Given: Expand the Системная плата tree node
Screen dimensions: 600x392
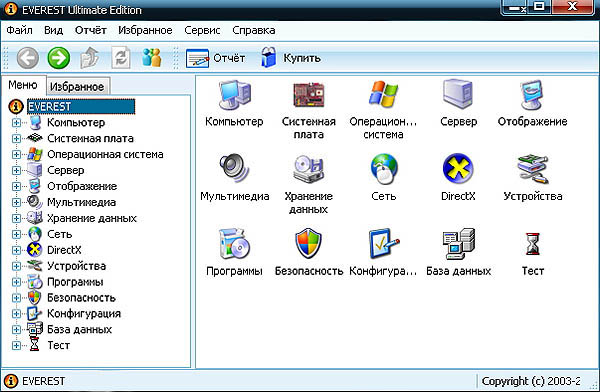Looking at the screenshot, I should 16,139.
